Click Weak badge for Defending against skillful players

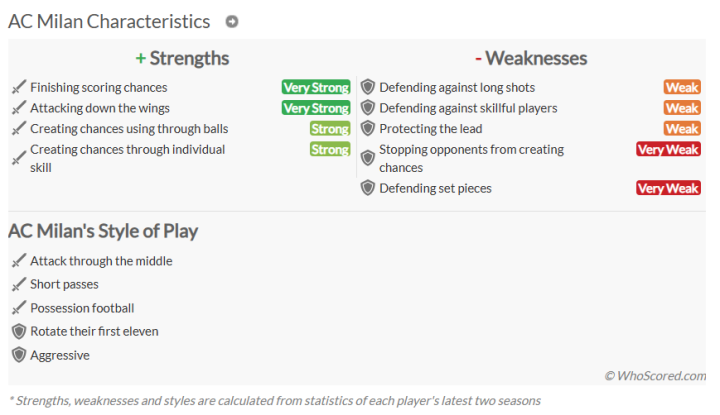coord(681,108)
